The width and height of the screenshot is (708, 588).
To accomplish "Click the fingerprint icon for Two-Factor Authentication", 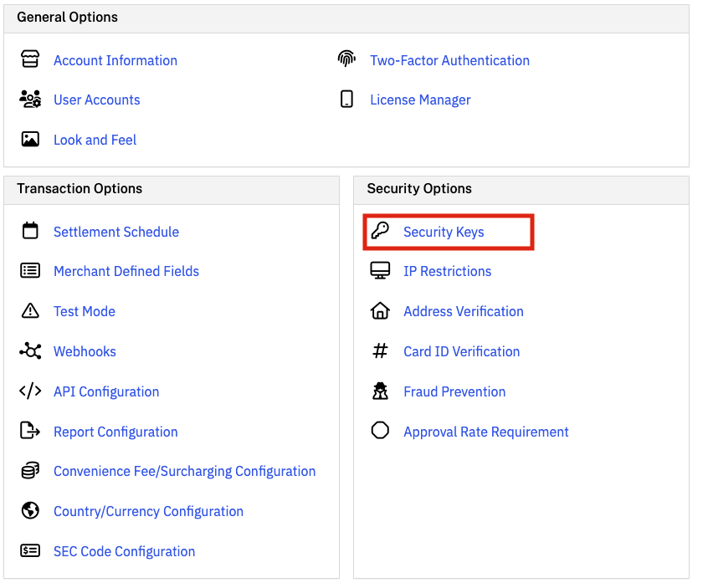I will [346, 60].
